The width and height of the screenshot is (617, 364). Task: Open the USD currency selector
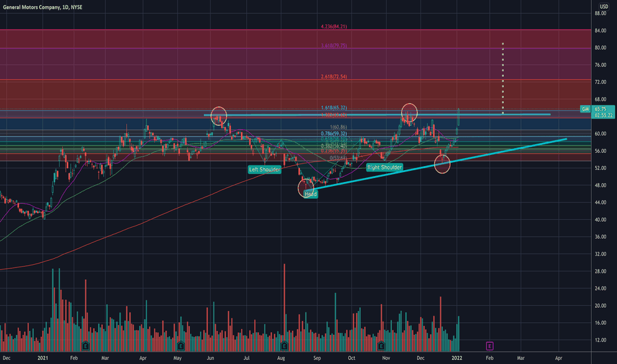point(604,7)
